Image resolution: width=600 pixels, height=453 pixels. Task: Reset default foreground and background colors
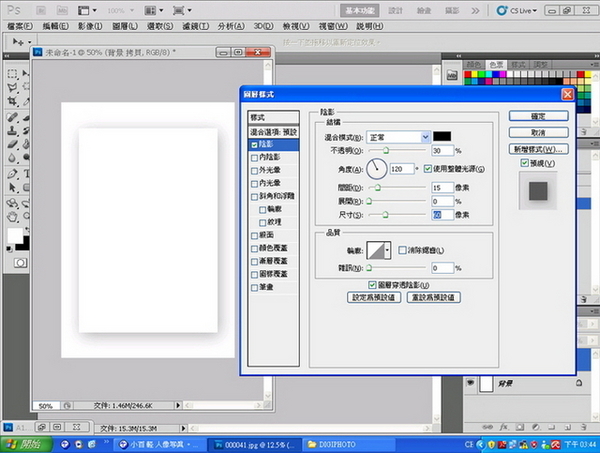pyautogui.click(x=9, y=249)
